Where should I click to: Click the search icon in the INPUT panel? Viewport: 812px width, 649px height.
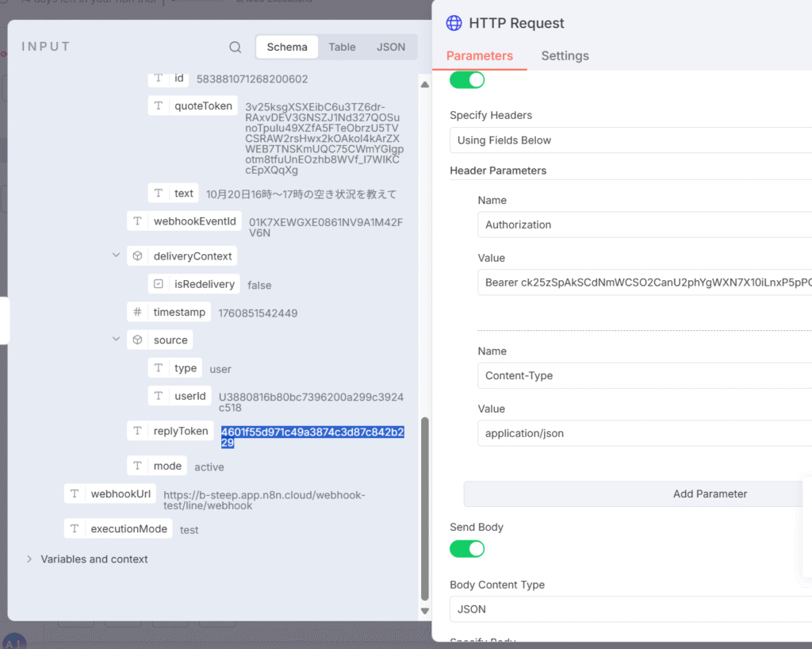pyautogui.click(x=235, y=48)
